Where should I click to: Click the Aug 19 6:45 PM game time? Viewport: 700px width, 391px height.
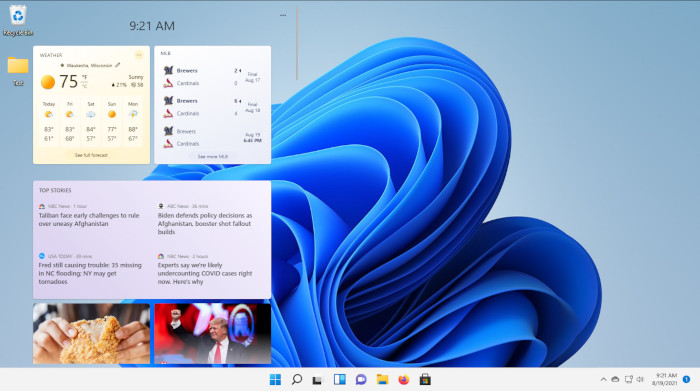click(x=253, y=137)
